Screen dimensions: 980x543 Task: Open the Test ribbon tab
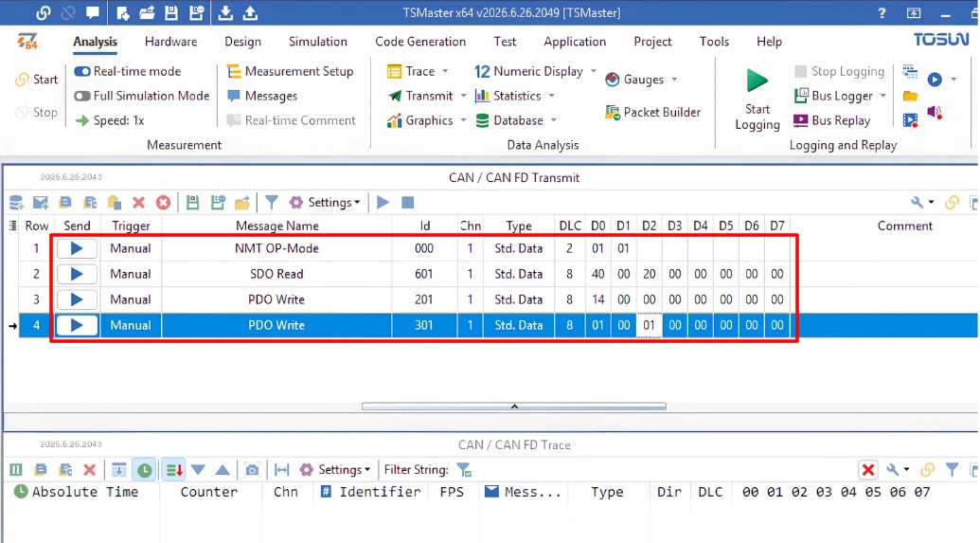click(x=505, y=42)
